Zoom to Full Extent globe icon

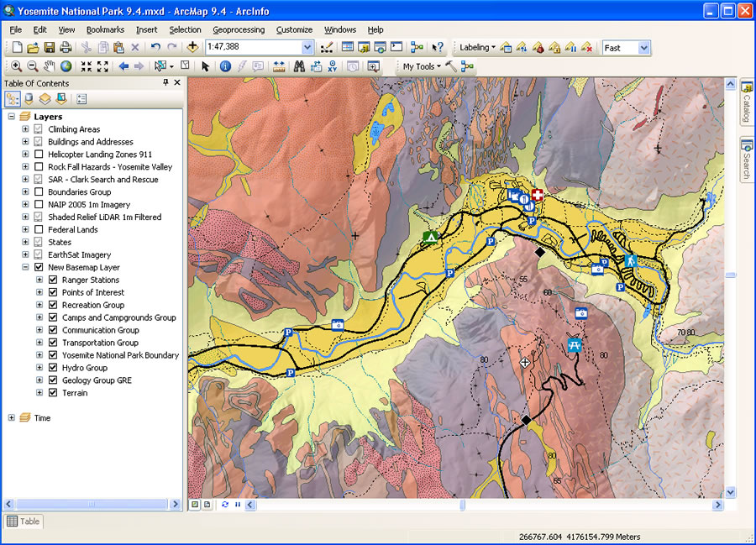[x=66, y=66]
